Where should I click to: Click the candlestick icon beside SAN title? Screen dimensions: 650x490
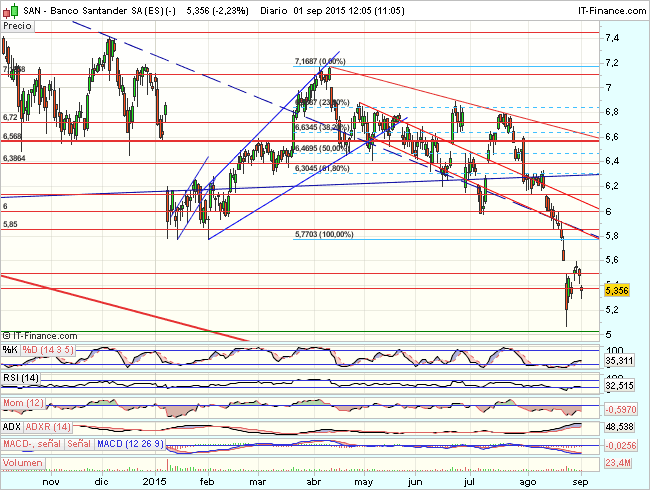pyautogui.click(x=10, y=10)
